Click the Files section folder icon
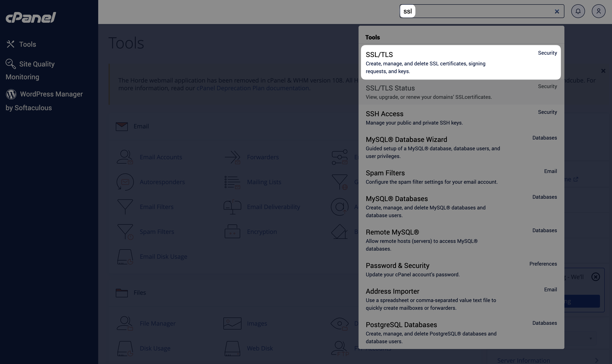 pyautogui.click(x=122, y=293)
